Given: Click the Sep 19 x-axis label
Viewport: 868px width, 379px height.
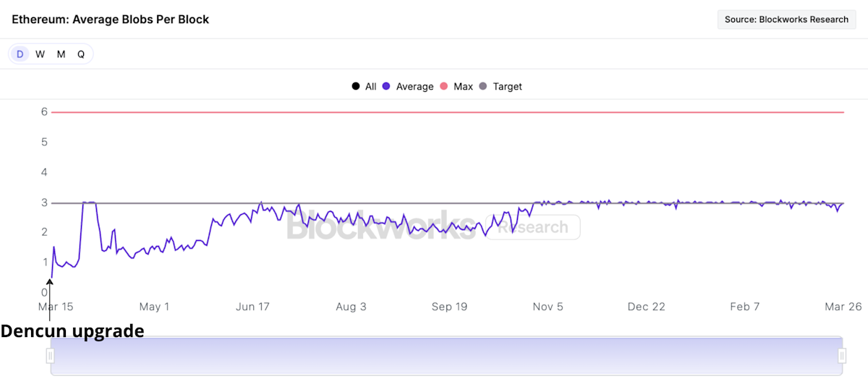Looking at the screenshot, I should coord(450,307).
